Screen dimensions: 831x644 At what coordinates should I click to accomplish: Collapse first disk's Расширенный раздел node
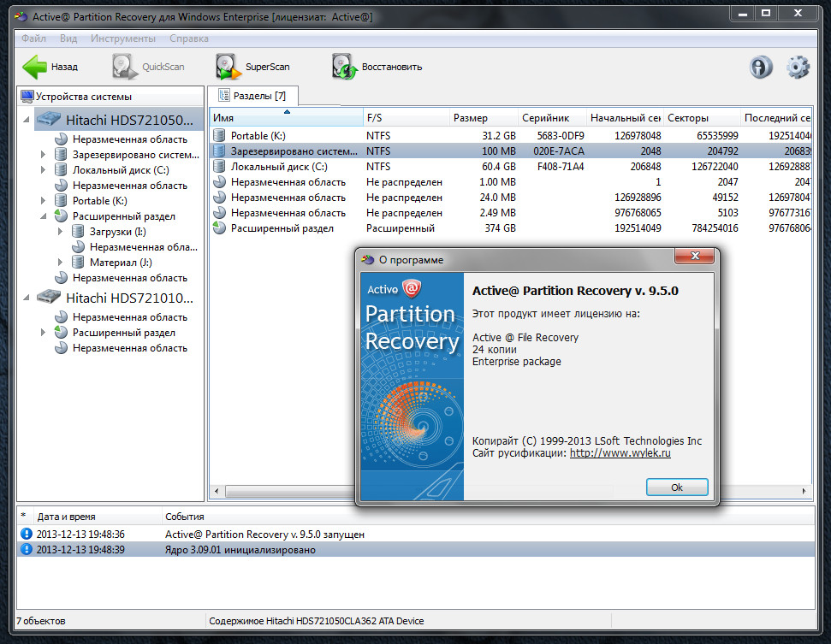43,216
